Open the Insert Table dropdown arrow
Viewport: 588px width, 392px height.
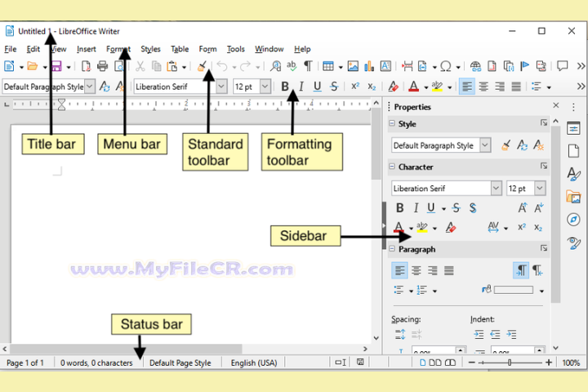341,67
